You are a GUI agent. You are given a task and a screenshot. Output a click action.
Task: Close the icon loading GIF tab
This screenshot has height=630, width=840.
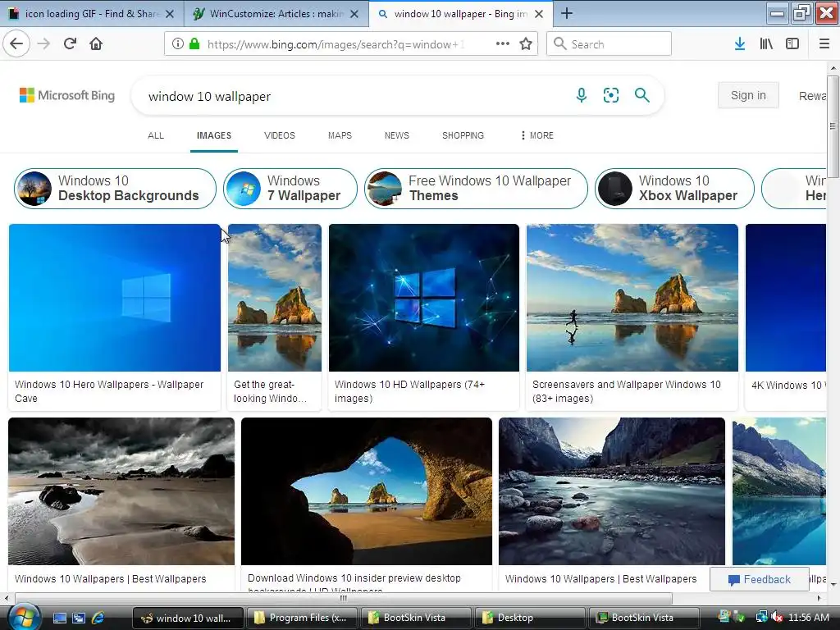(169, 14)
